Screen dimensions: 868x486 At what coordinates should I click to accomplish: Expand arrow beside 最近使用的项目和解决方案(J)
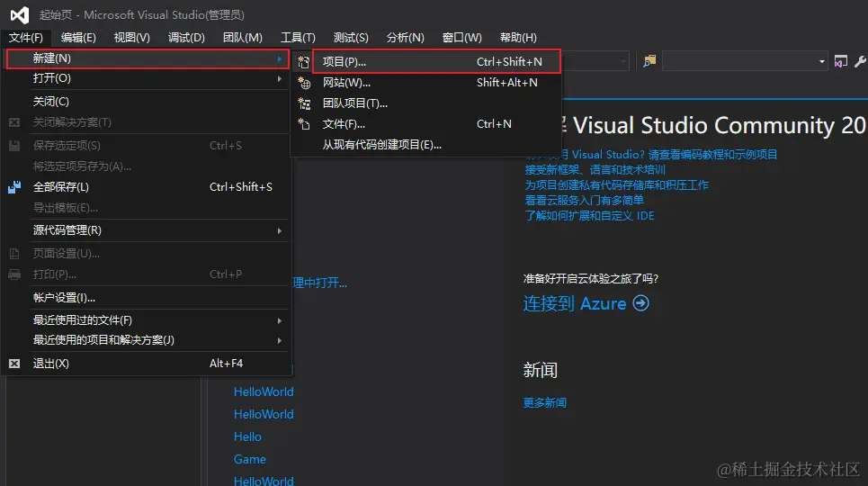[x=280, y=340]
